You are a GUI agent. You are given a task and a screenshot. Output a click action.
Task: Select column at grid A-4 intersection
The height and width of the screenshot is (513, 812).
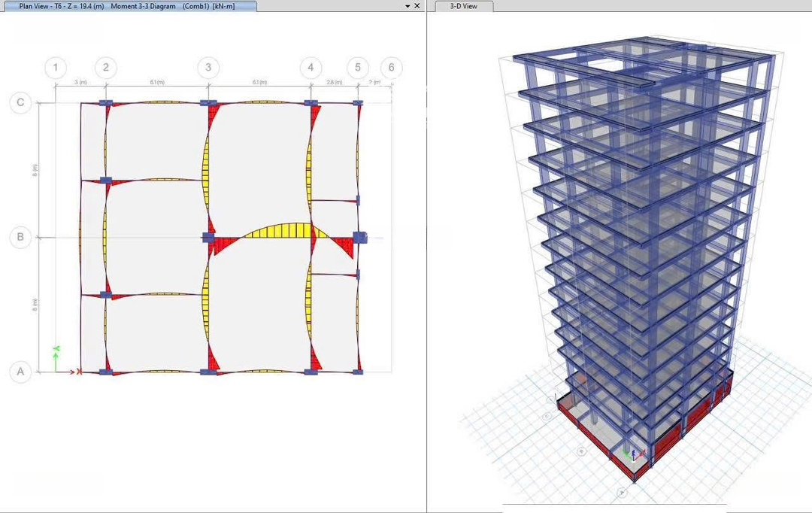[x=311, y=372]
